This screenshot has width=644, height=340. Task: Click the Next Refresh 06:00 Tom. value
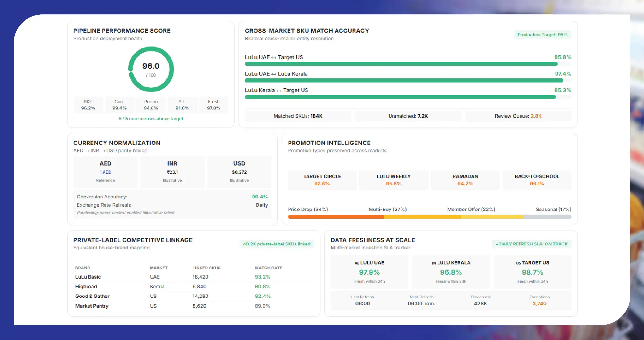pyautogui.click(x=421, y=304)
